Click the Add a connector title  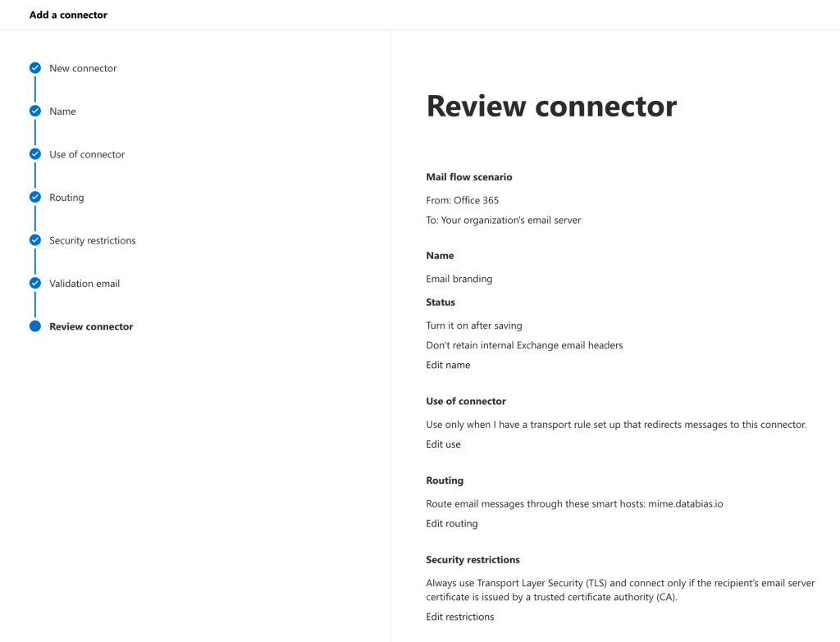click(68, 15)
